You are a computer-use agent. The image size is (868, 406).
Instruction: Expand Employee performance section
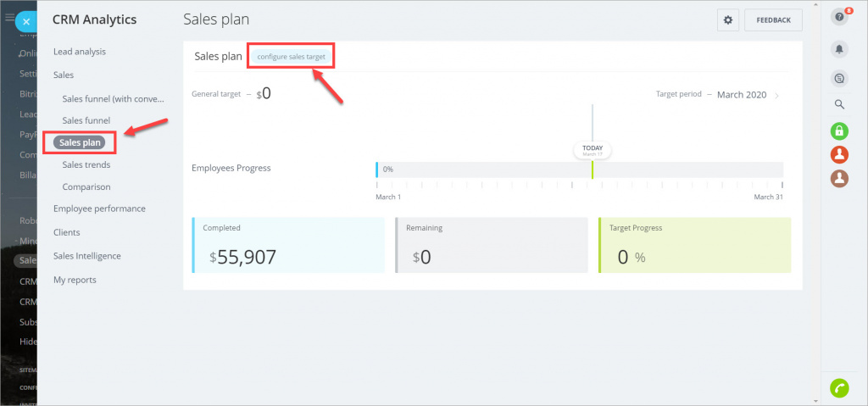(x=100, y=209)
